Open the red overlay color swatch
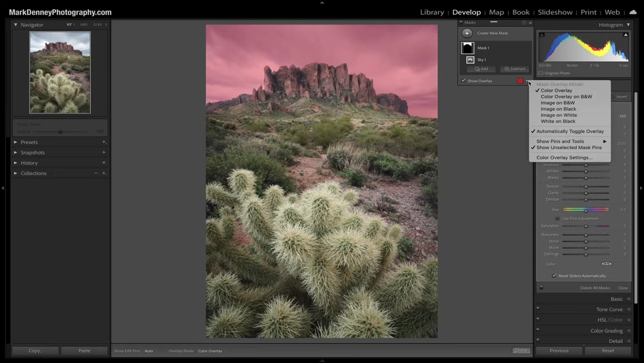This screenshot has height=363, width=644. [520, 81]
